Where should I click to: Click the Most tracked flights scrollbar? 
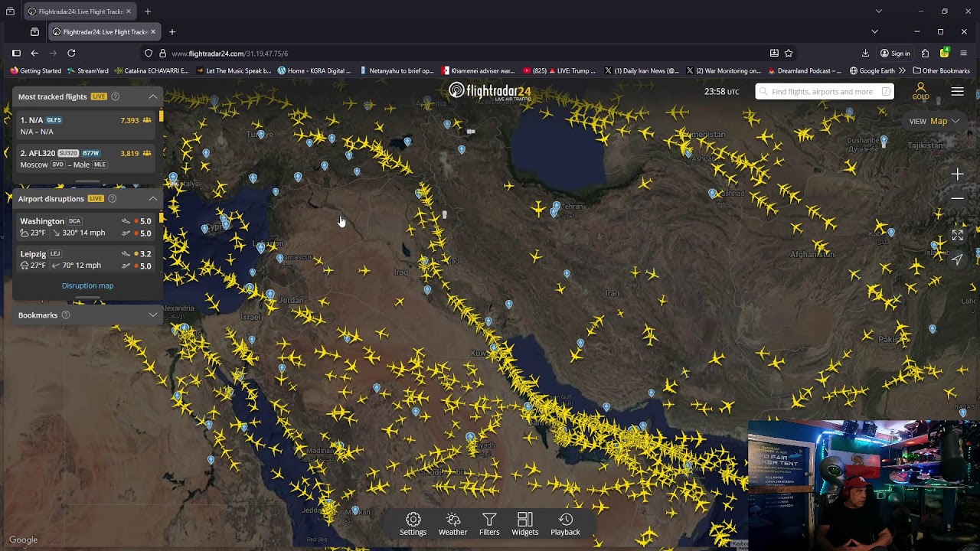tap(161, 116)
